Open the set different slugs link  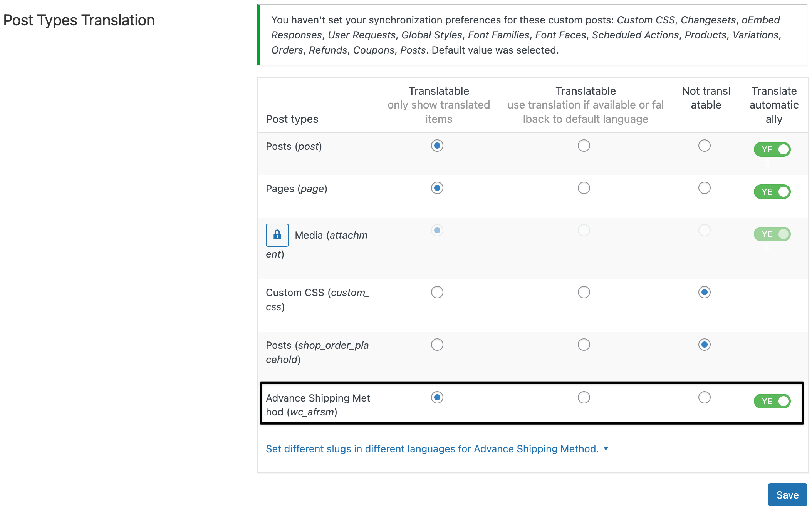432,449
